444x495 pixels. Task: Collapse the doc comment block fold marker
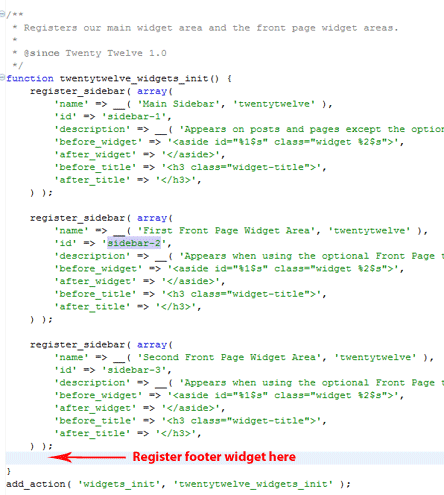click(x=2, y=14)
